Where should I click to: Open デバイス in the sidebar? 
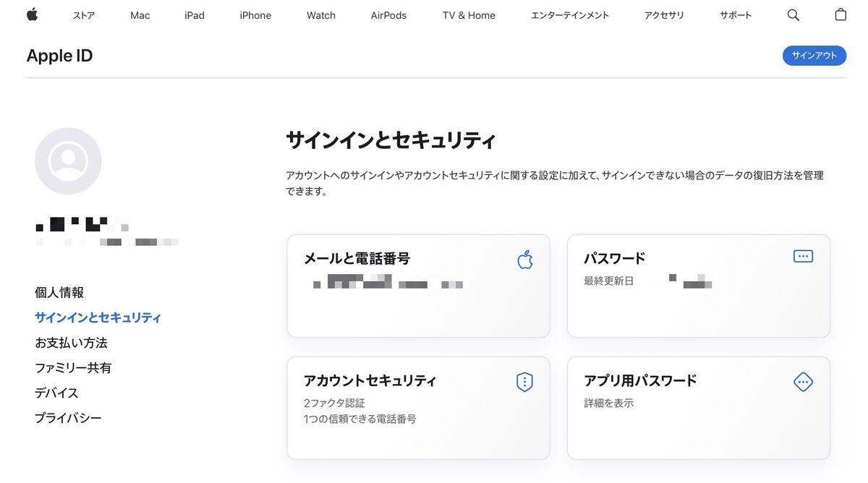pos(56,393)
